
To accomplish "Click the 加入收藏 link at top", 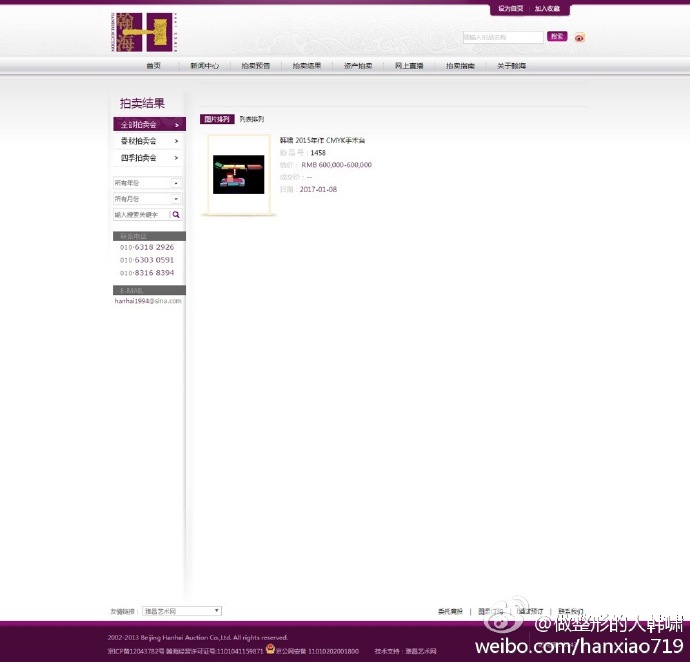I will click(547, 8).
